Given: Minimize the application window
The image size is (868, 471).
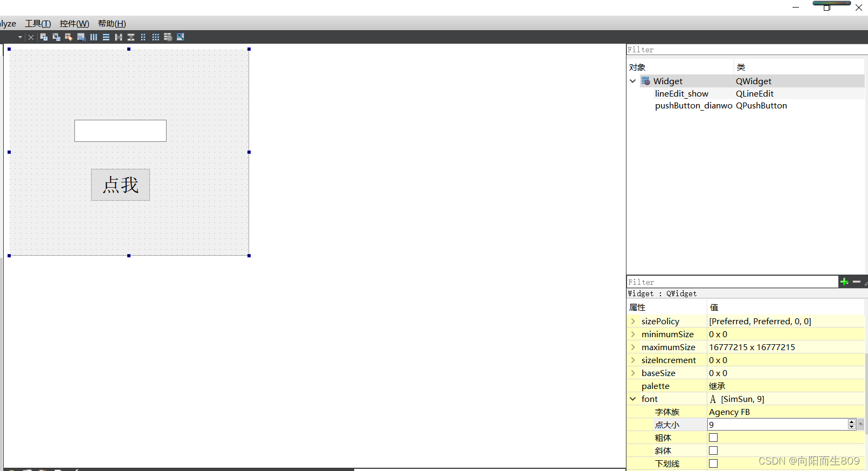Looking at the screenshot, I should pos(796,8).
